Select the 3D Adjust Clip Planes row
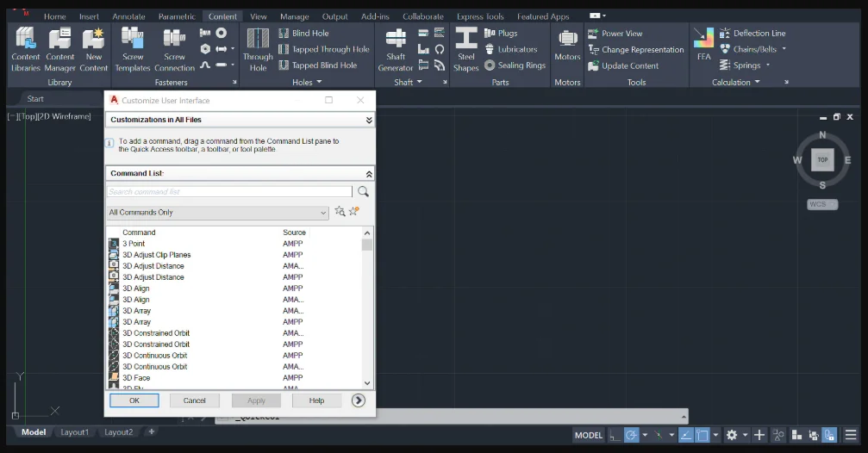The image size is (868, 453). [234, 254]
